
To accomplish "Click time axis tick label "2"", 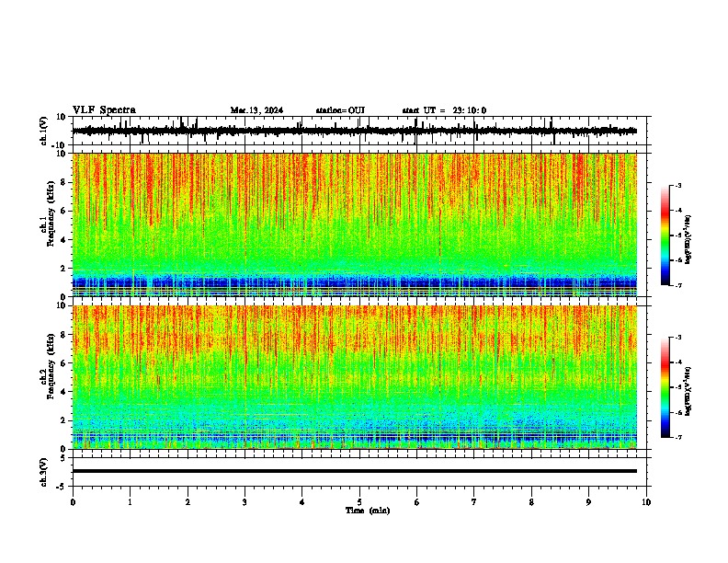I will coord(188,502).
